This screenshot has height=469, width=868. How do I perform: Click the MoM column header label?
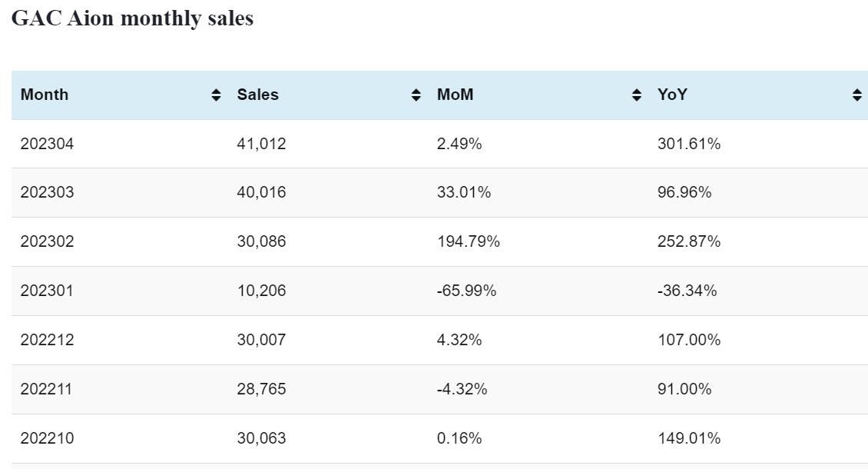(x=456, y=95)
